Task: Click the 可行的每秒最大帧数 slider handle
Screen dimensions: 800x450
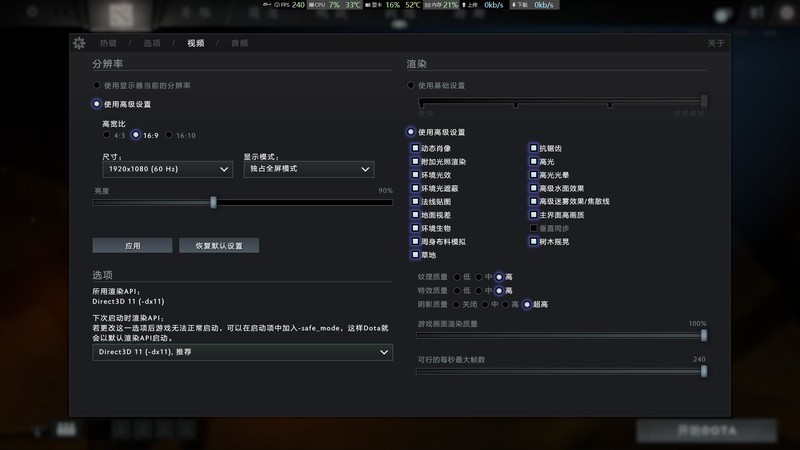Action: [704, 371]
